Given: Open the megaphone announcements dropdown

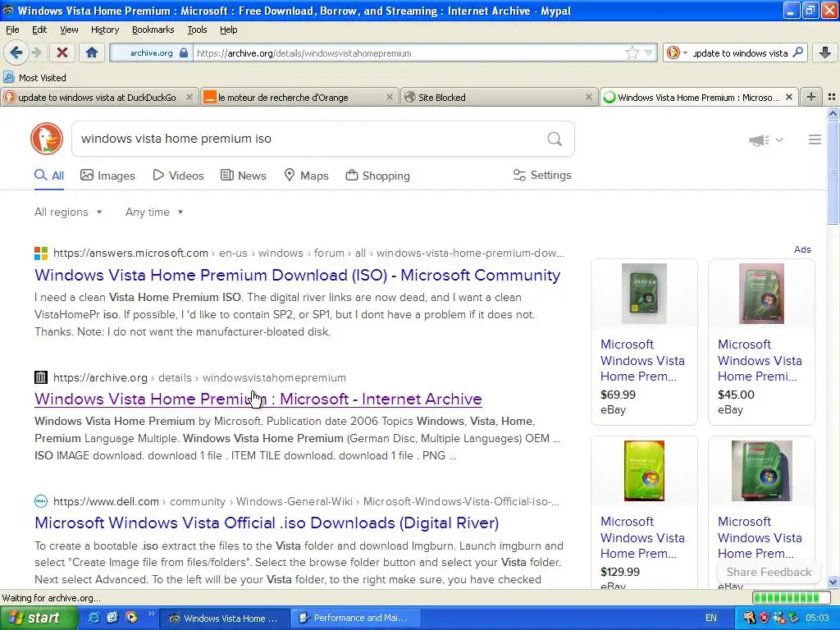Looking at the screenshot, I should coord(766,139).
